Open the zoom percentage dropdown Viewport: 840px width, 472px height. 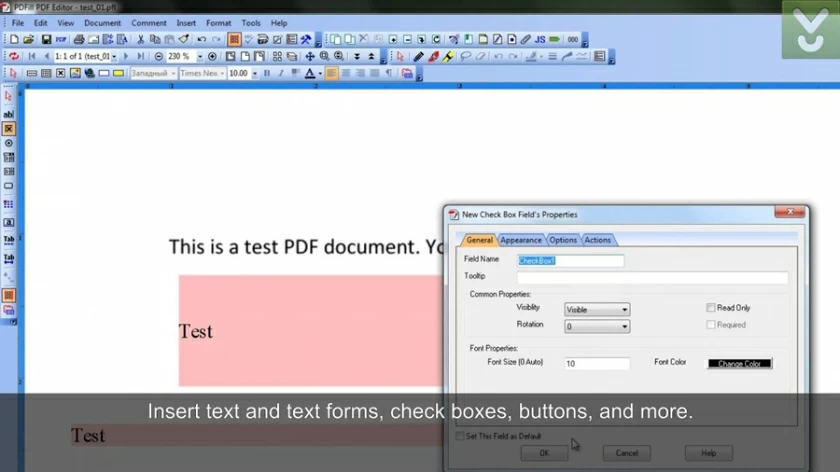pos(200,56)
